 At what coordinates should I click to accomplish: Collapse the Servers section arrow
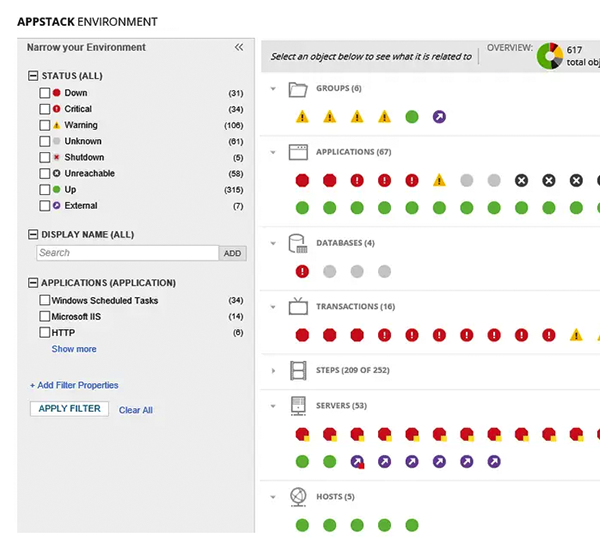273,406
